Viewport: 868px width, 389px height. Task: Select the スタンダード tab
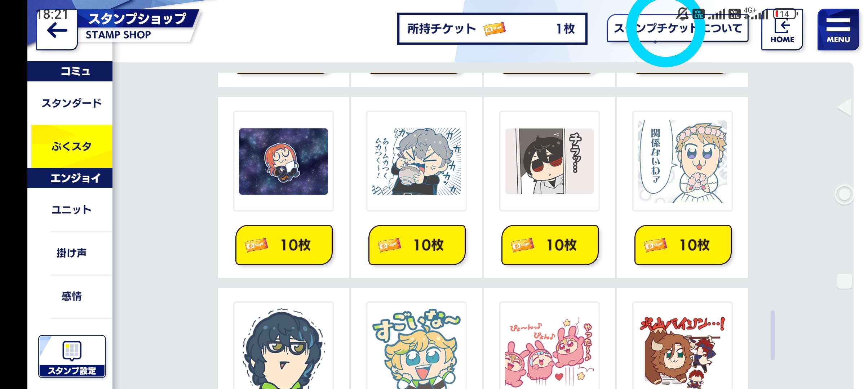(x=71, y=103)
